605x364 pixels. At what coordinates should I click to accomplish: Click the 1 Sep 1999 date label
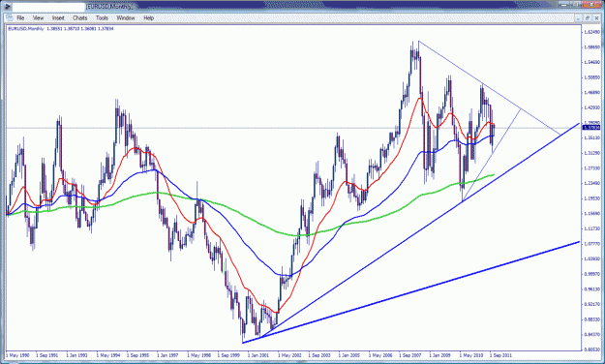point(228,354)
